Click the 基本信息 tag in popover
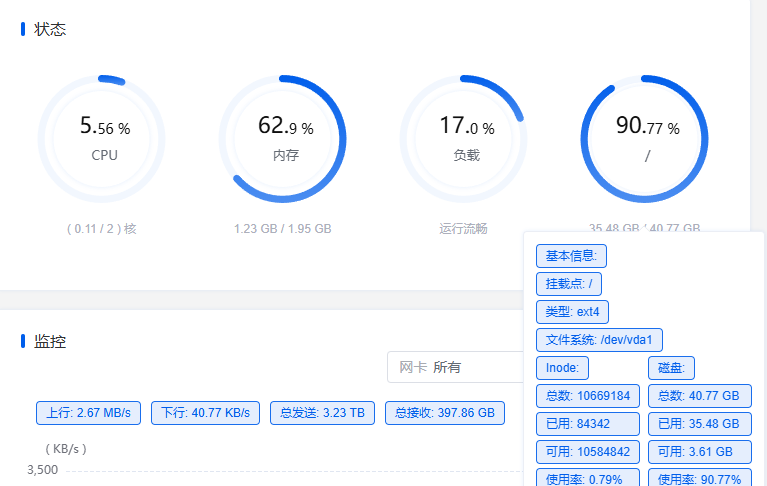 (x=571, y=256)
